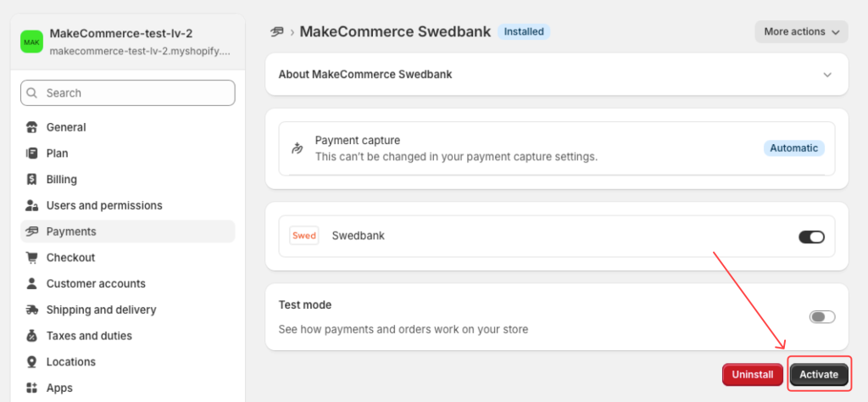The image size is (868, 402).
Task: Disable the Swedbank payment toggle
Action: point(811,237)
